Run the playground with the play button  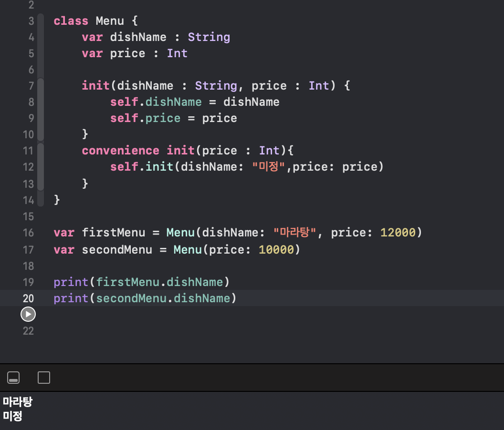28,314
